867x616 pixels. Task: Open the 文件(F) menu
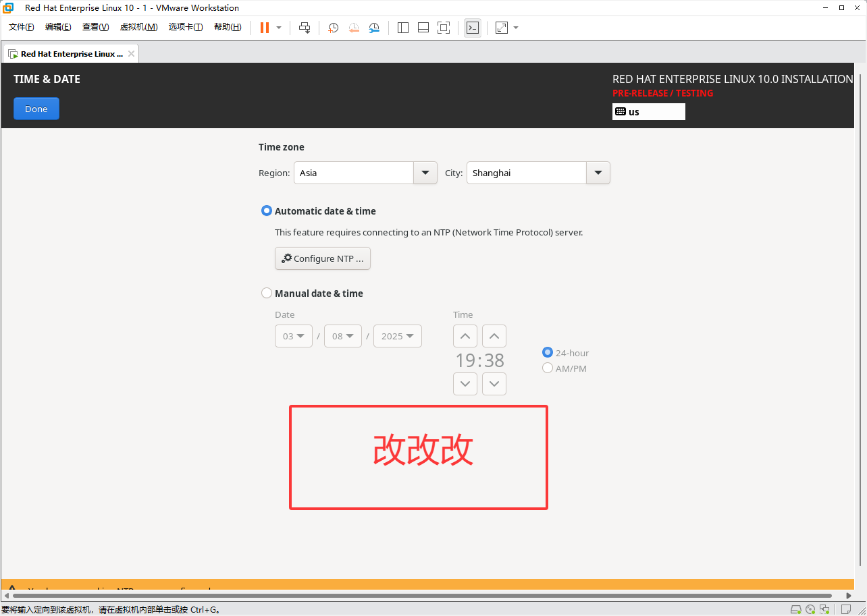pos(22,27)
